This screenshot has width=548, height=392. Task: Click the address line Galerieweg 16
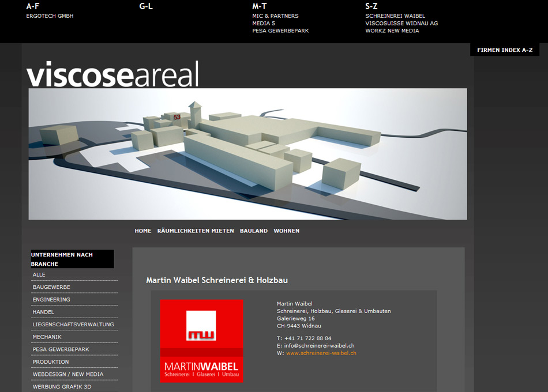(x=296, y=319)
